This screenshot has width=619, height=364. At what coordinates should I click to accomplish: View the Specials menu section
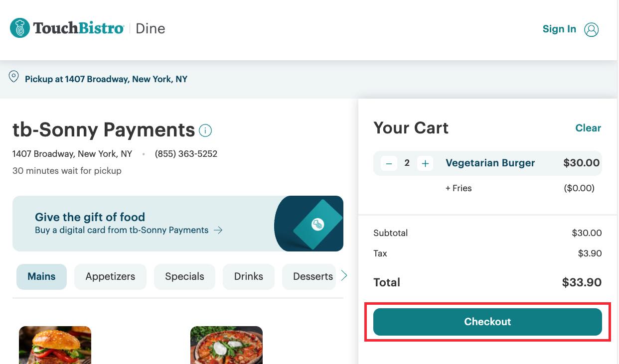pyautogui.click(x=184, y=276)
